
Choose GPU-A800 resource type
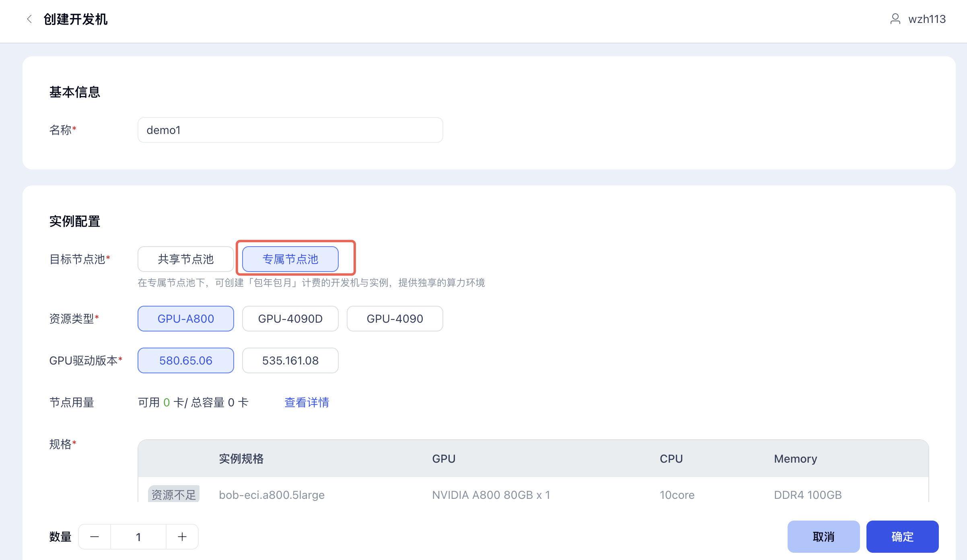185,319
